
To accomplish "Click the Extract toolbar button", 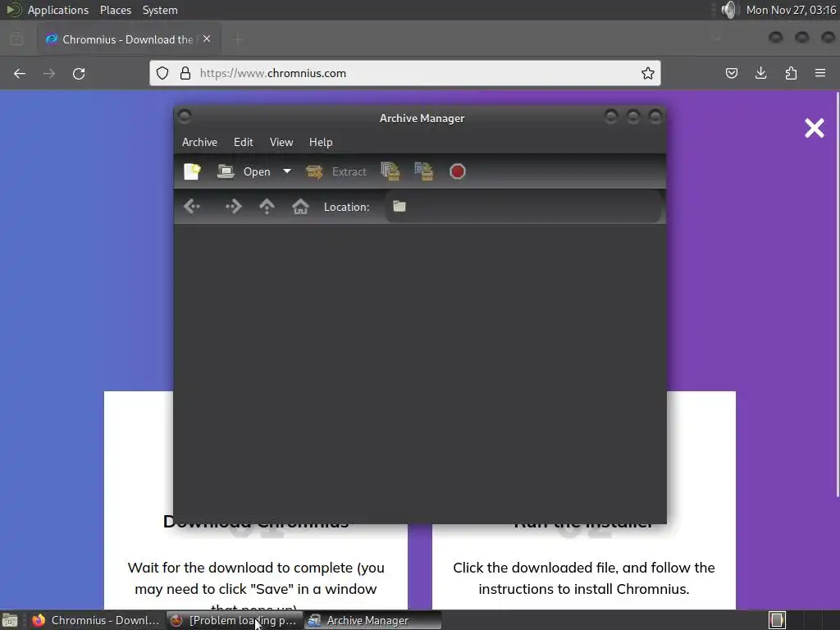I will (x=336, y=172).
